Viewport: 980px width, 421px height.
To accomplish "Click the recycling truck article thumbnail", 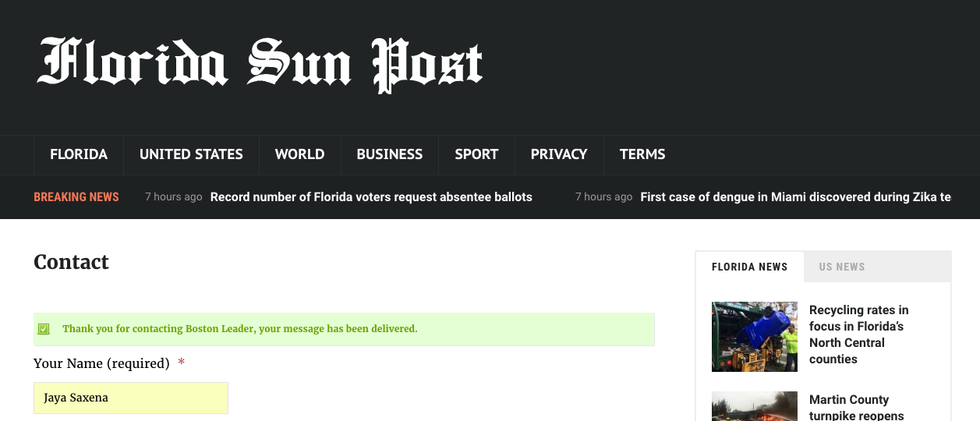I will tap(754, 337).
